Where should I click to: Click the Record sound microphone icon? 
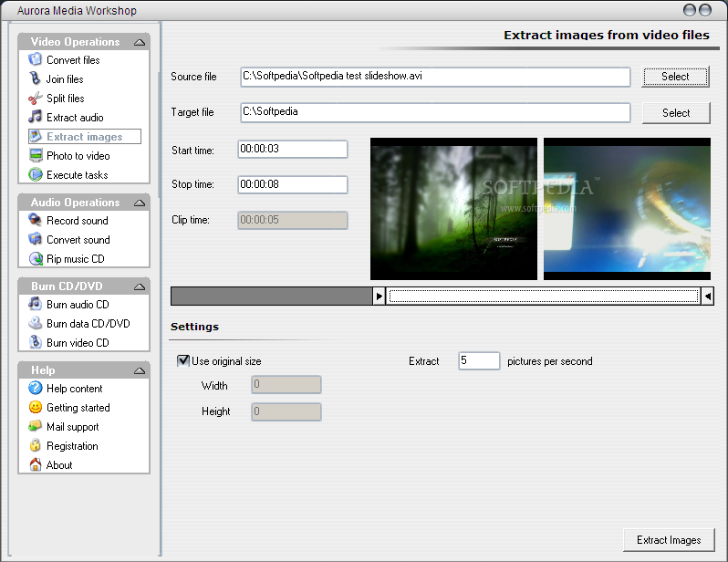tap(36, 221)
